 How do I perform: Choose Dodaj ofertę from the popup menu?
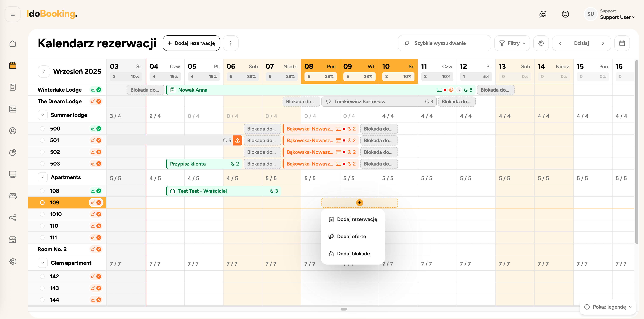coord(351,236)
